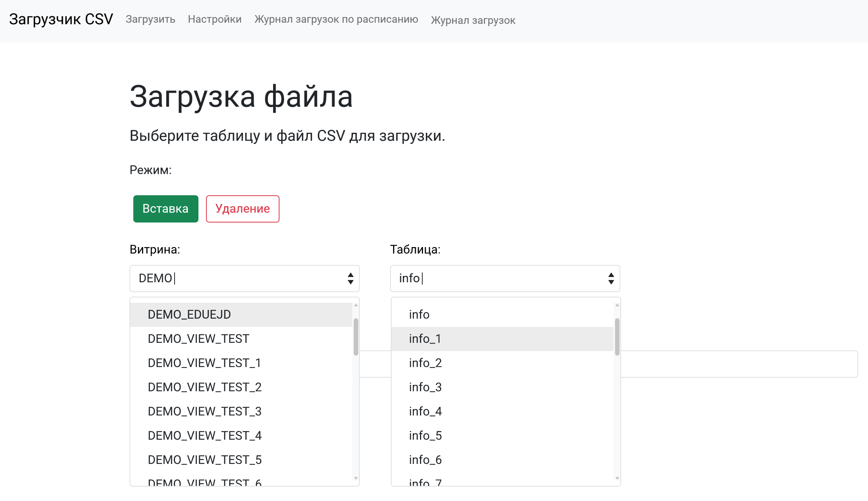
Task: Select the Удаление mode
Action: [242, 208]
